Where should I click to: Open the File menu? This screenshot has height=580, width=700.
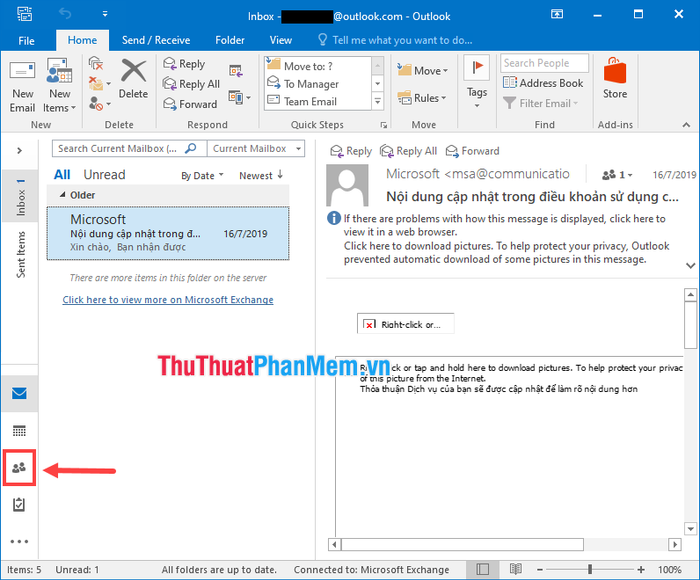pyautogui.click(x=26, y=40)
